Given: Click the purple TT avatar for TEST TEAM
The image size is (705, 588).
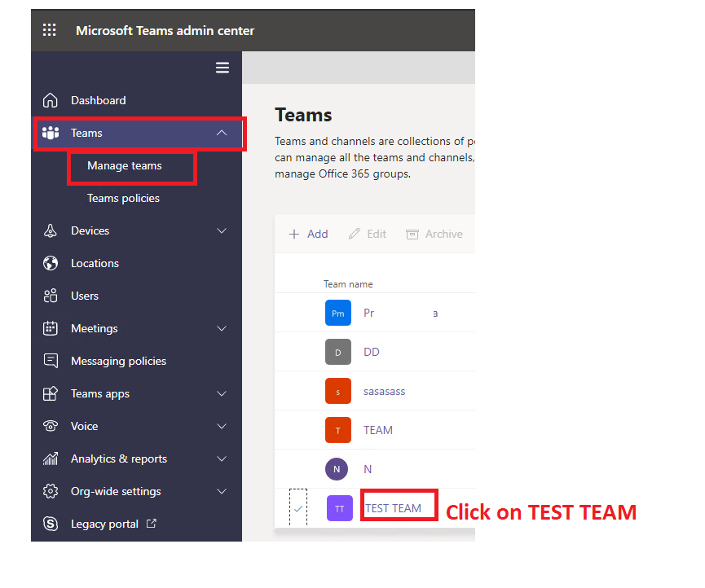Looking at the screenshot, I should click(340, 508).
